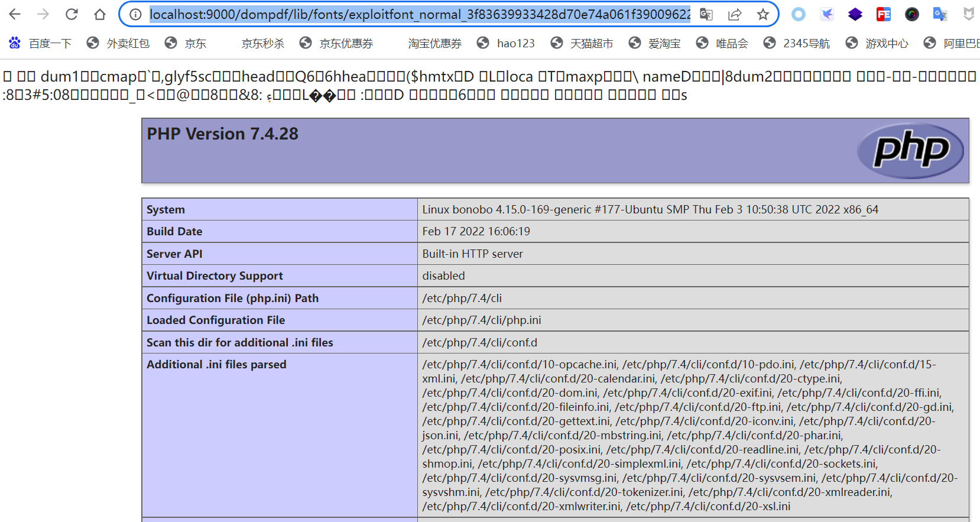Click the URL in the address bar

420,14
